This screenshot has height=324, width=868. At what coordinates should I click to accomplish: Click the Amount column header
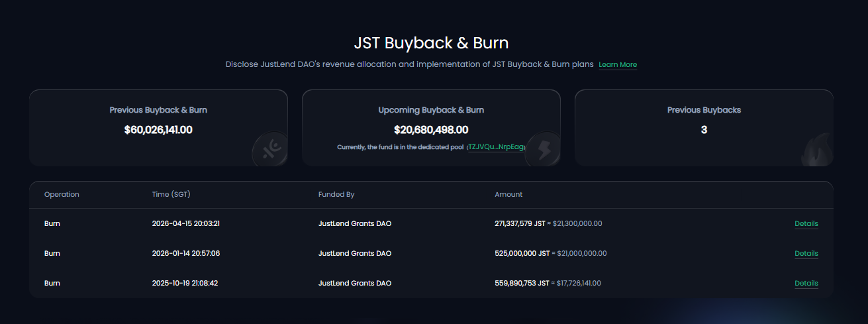point(508,195)
